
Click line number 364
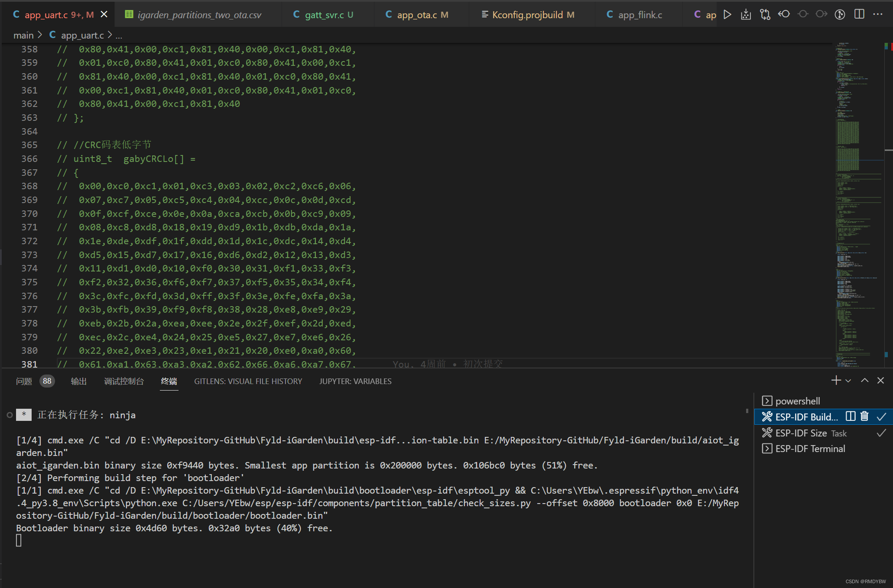pyautogui.click(x=29, y=131)
